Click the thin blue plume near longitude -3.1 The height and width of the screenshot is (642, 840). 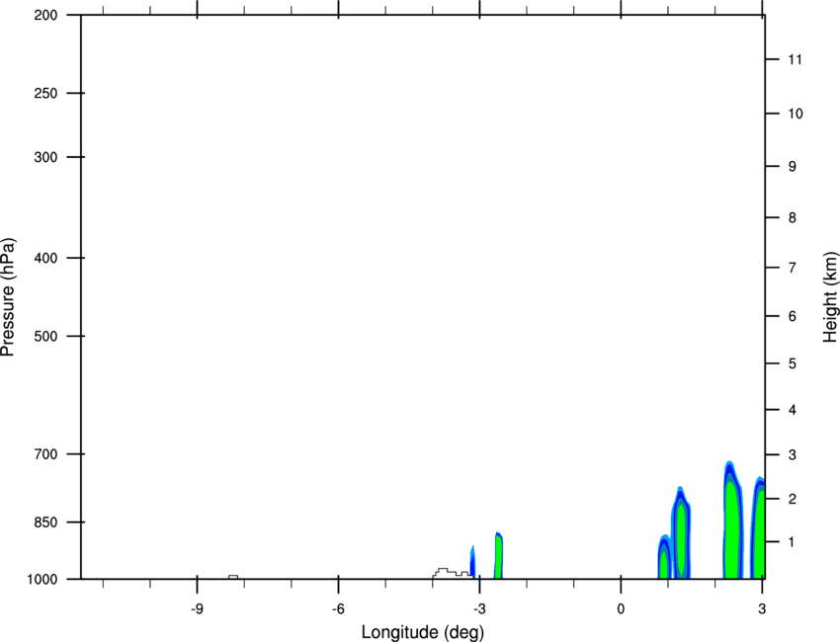(x=472, y=562)
